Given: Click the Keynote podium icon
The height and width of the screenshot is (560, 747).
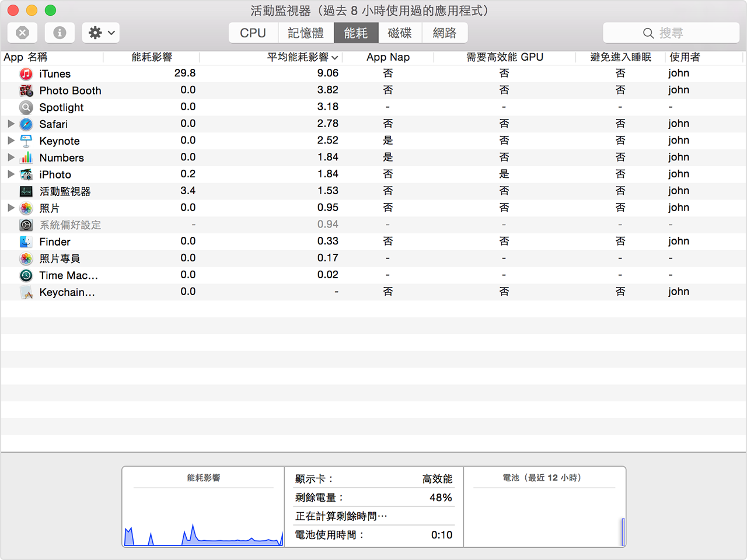Looking at the screenshot, I should click(26, 141).
